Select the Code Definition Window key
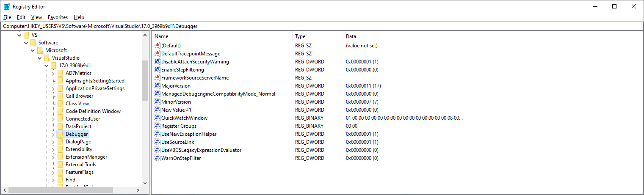The height and width of the screenshot is (195, 644). (x=93, y=111)
